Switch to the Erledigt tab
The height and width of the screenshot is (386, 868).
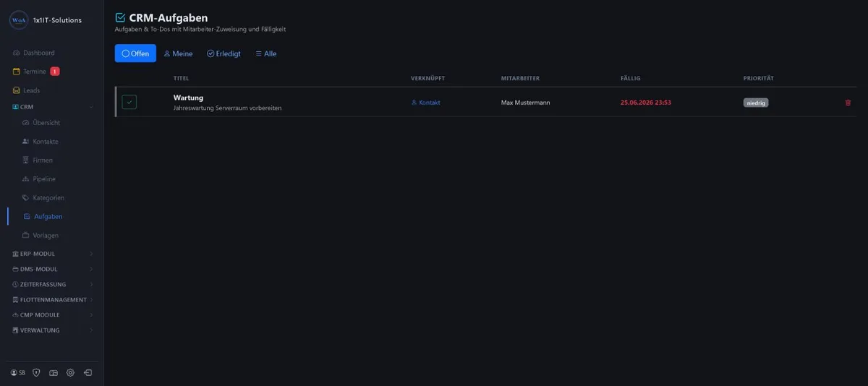224,53
